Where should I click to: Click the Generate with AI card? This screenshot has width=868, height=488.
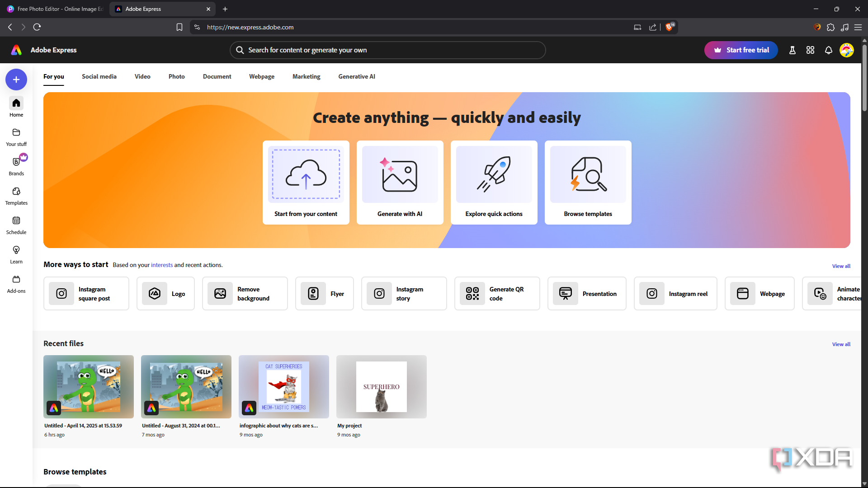[400, 183]
